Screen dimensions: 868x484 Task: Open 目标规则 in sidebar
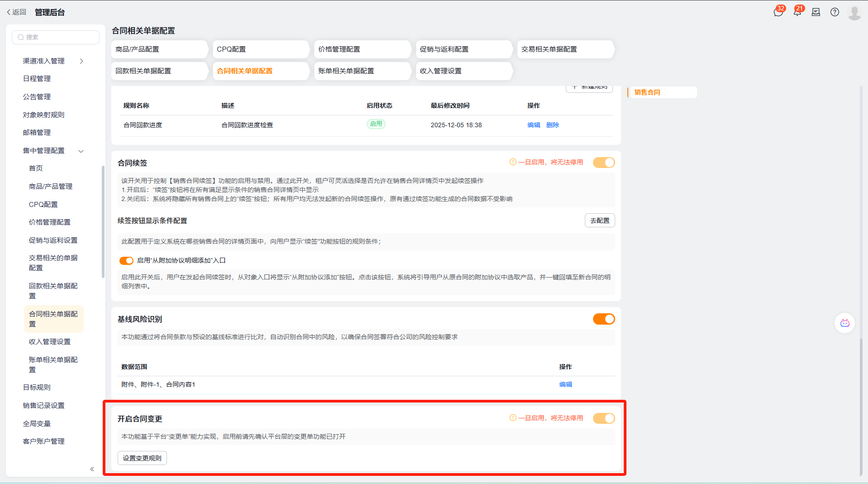click(37, 388)
